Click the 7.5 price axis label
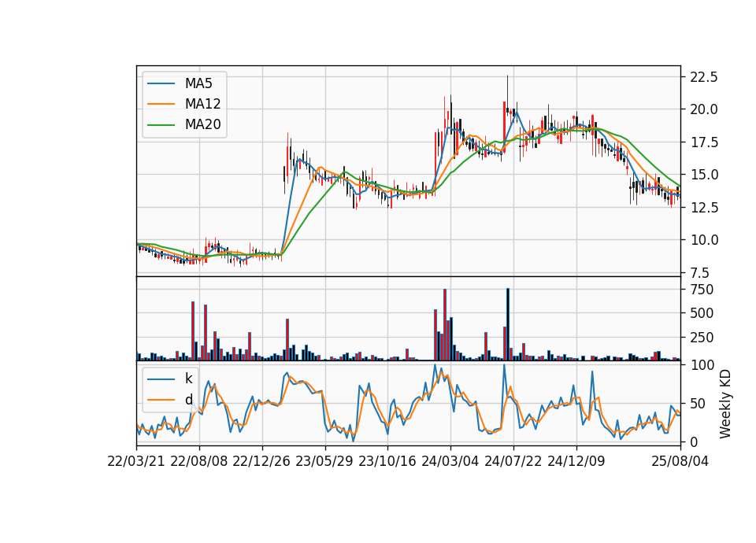This screenshot has width=756, height=543. click(700, 273)
